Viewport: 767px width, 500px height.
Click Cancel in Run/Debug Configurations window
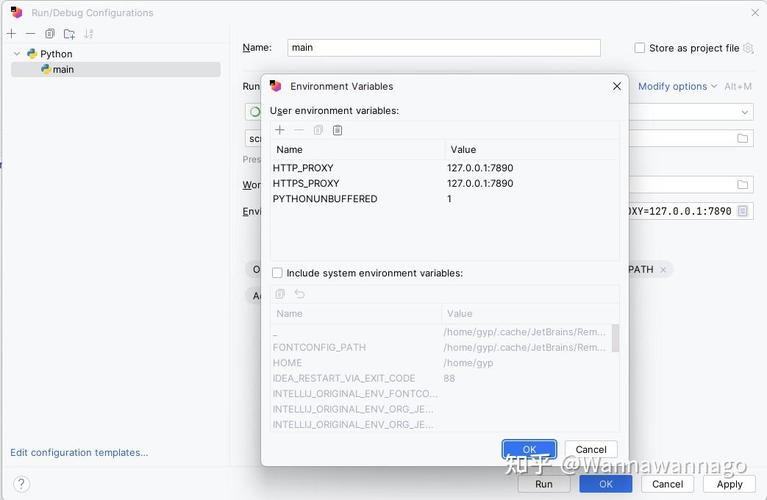point(668,484)
